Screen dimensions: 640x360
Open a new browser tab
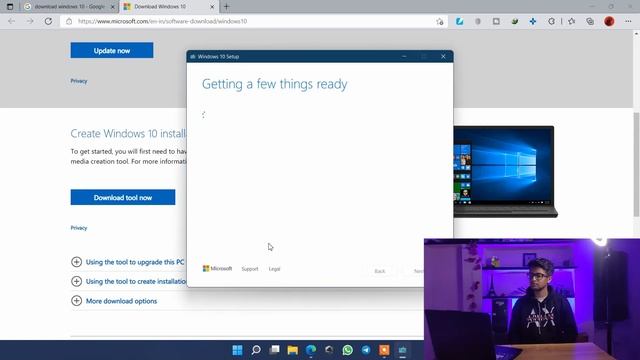tap(227, 7)
